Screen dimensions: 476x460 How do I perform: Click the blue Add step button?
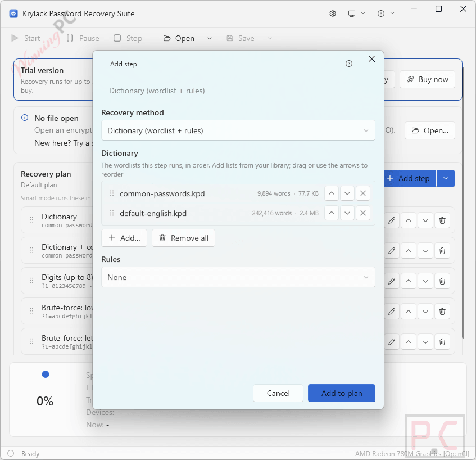point(410,178)
